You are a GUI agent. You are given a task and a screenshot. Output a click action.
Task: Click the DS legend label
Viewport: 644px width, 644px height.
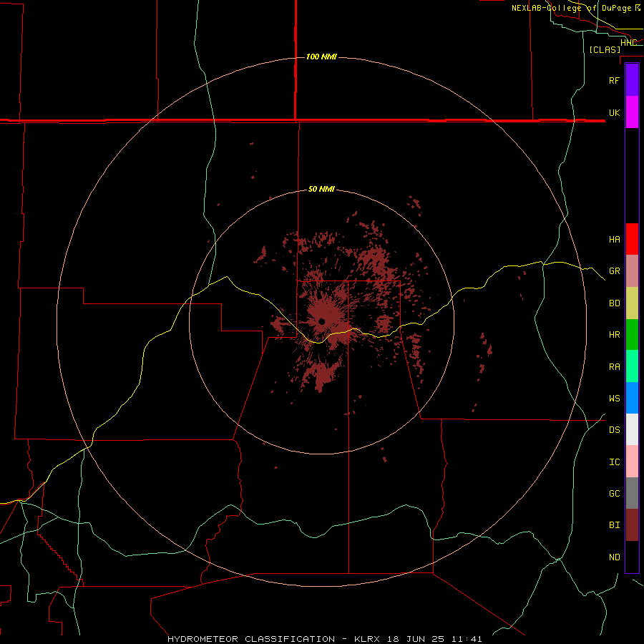point(614,430)
